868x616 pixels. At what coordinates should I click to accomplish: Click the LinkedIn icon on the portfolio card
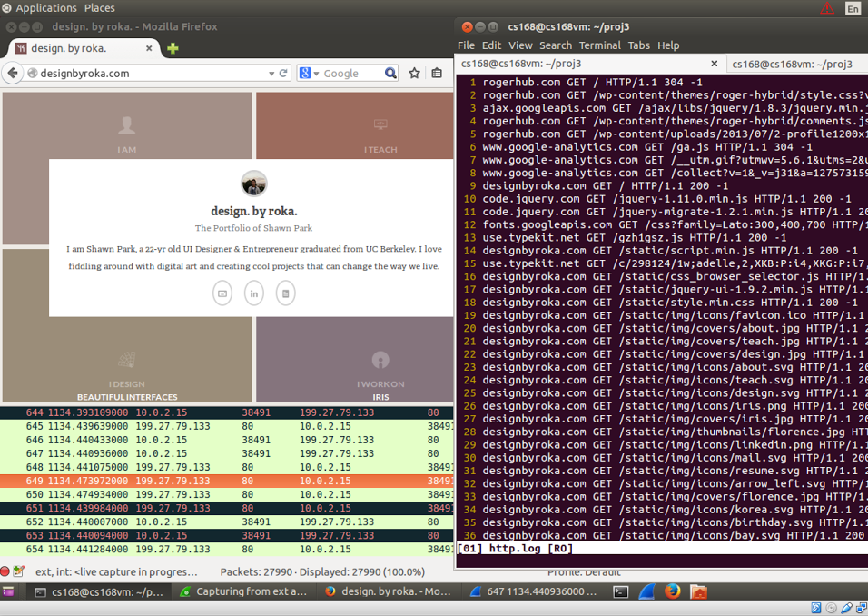pos(254,293)
